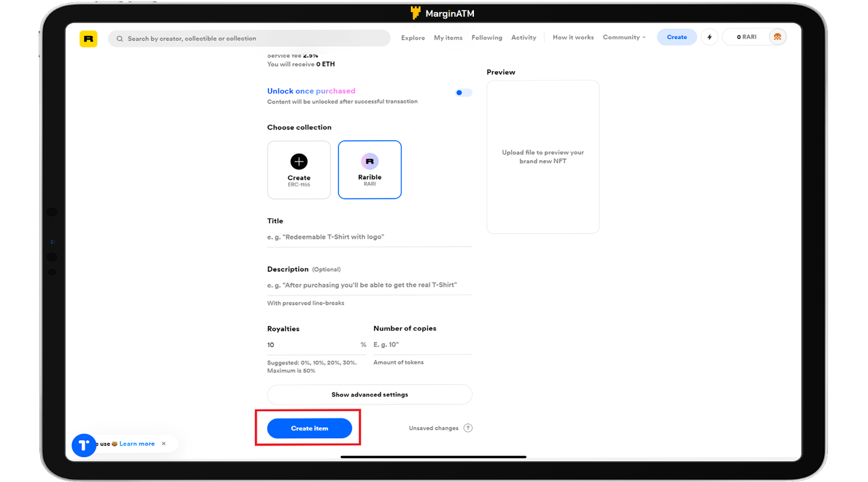This screenshot has height=482, width=868.
Task: Click the plus icon on Create ERC-1155 card
Action: point(299,161)
